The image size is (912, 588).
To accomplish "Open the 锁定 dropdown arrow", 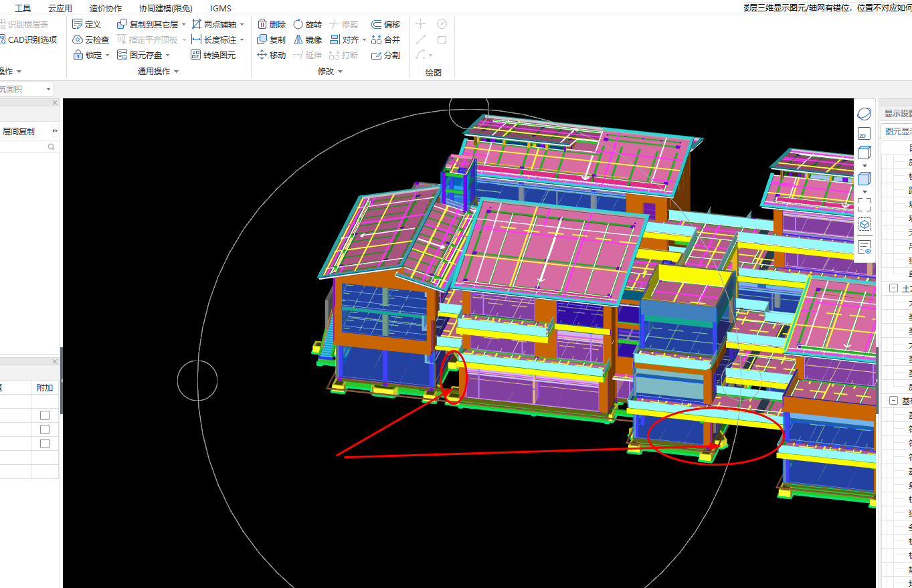I will [x=107, y=56].
